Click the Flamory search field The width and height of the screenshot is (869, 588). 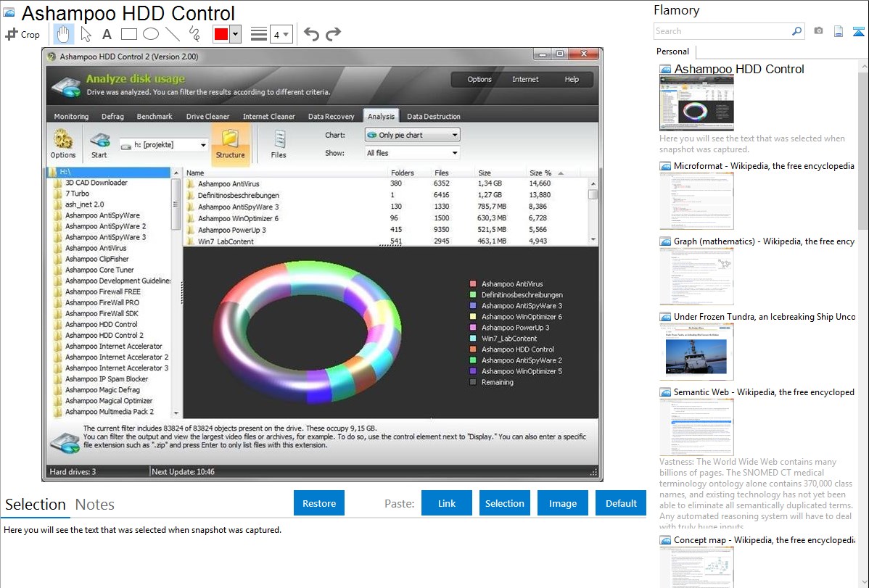pyautogui.click(x=722, y=31)
